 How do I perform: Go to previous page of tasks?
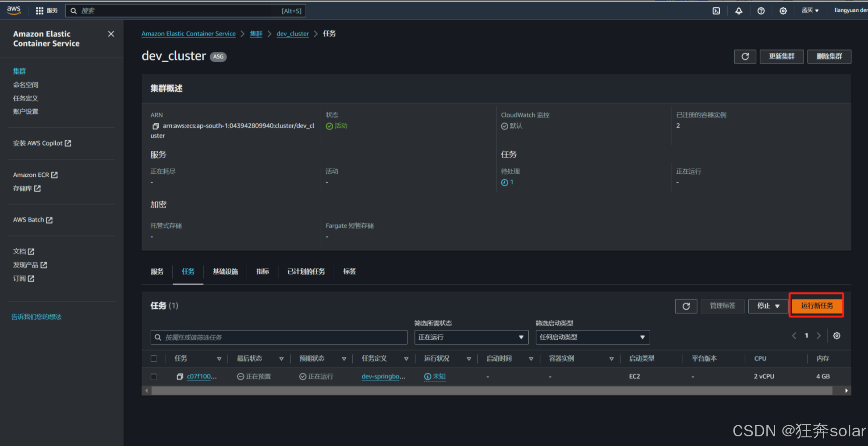(794, 336)
